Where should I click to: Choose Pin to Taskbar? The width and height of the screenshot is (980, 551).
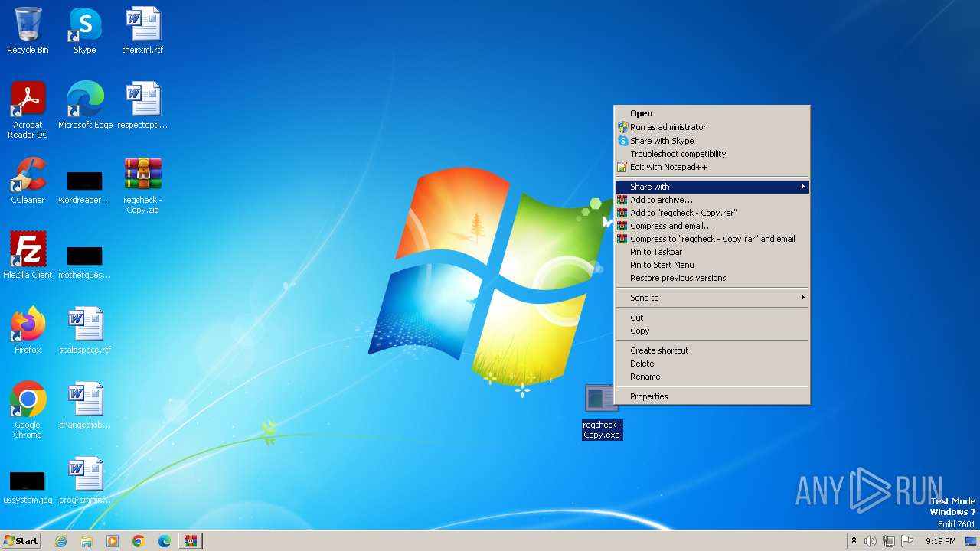(x=712, y=252)
